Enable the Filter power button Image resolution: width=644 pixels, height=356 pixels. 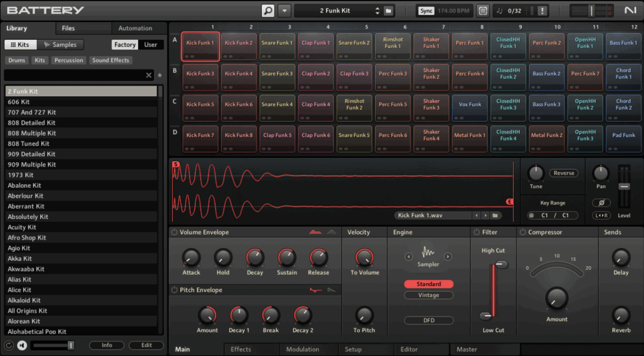(x=476, y=233)
